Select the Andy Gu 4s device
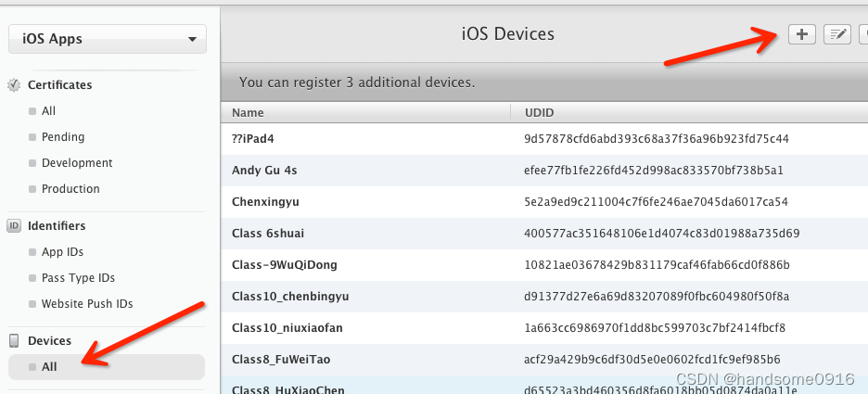 544,171
